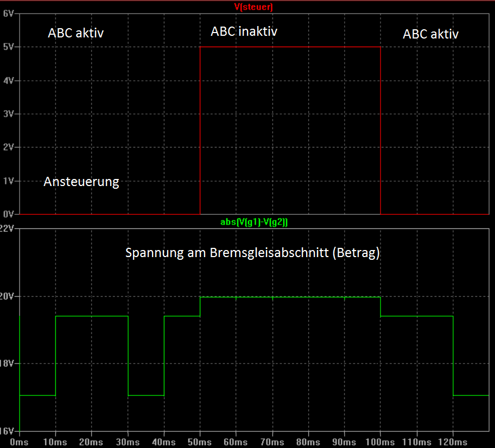
Task: Click the 50ms time axis label
Action: (x=200, y=442)
